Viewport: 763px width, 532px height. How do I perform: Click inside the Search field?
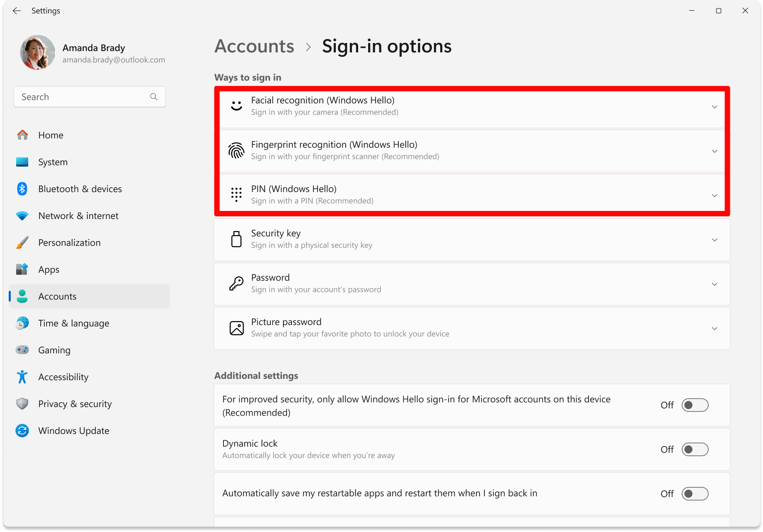pyautogui.click(x=81, y=96)
